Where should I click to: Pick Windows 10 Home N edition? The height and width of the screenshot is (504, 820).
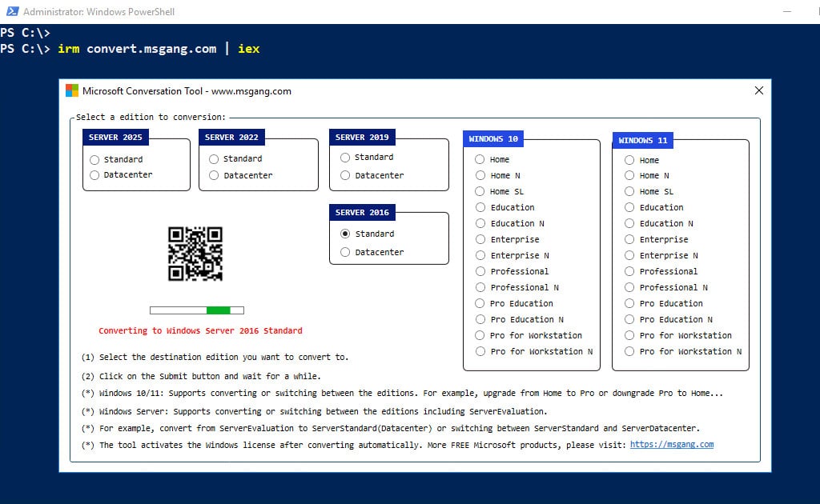click(480, 175)
